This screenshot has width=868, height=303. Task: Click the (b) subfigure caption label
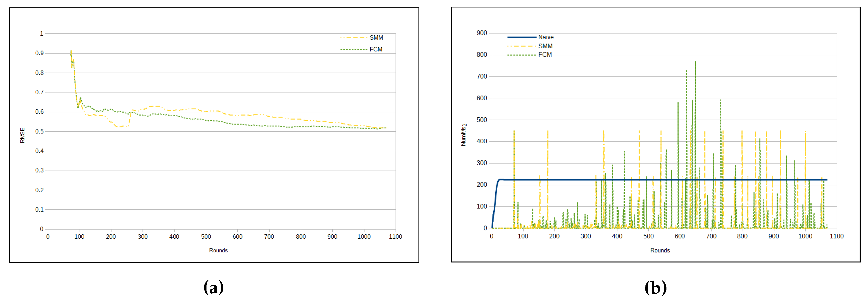click(x=655, y=288)
